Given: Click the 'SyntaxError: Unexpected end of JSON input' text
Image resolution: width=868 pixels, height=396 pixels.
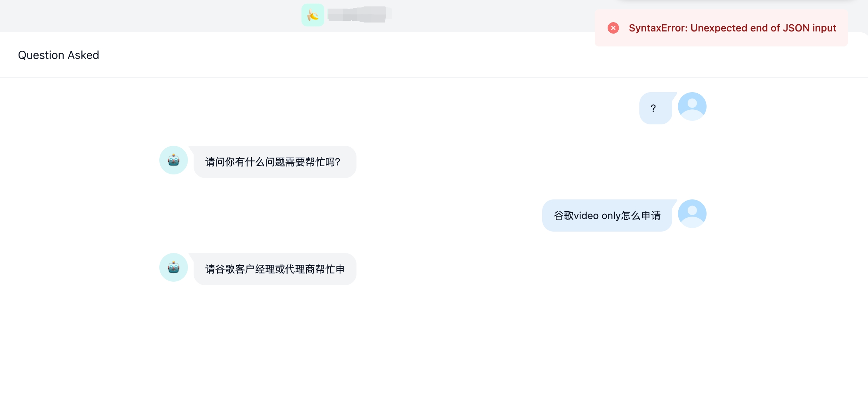Looking at the screenshot, I should pos(732,28).
